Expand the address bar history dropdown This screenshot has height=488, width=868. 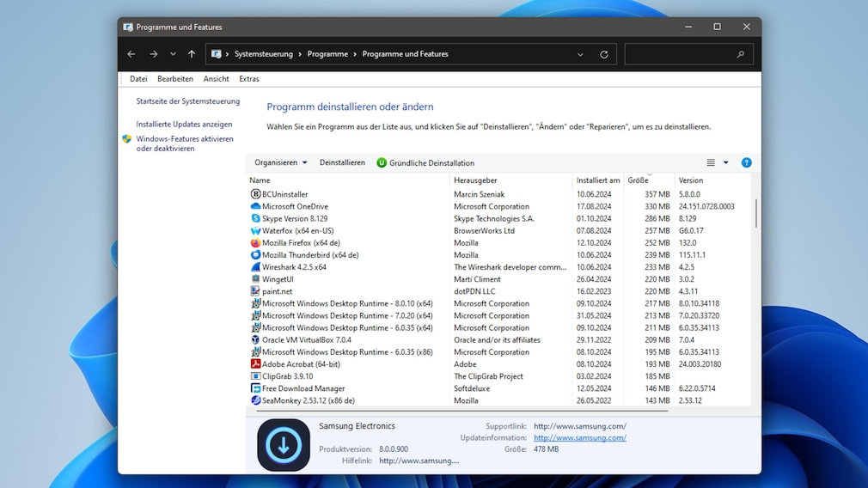[x=580, y=54]
